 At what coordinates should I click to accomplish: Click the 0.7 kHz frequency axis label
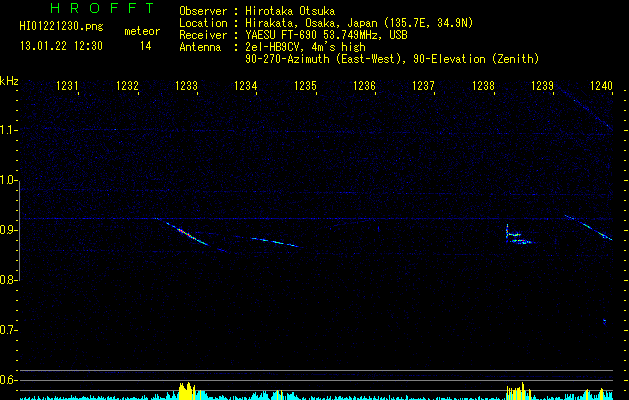[x=8, y=330]
